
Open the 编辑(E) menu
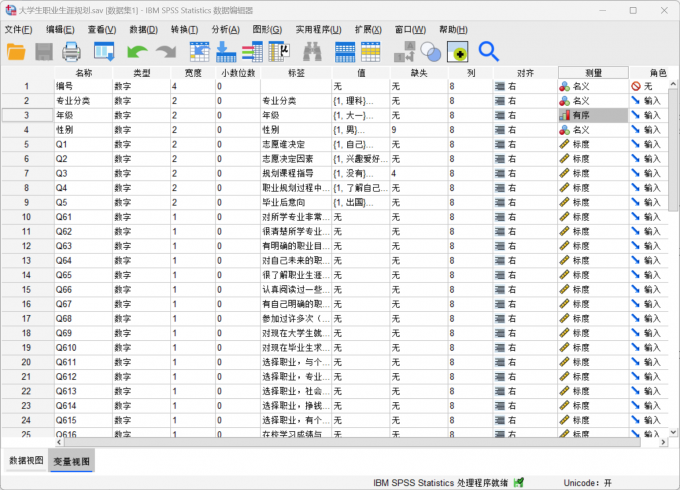(60, 29)
